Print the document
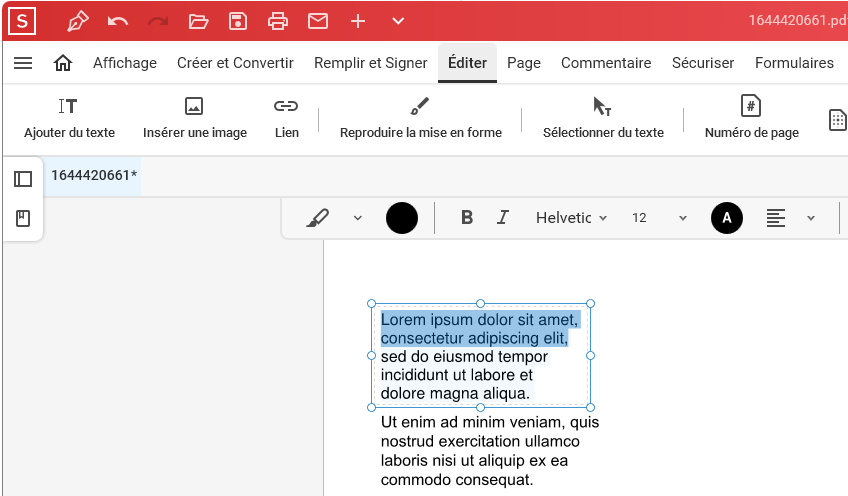This screenshot has width=848, height=496. (x=278, y=21)
